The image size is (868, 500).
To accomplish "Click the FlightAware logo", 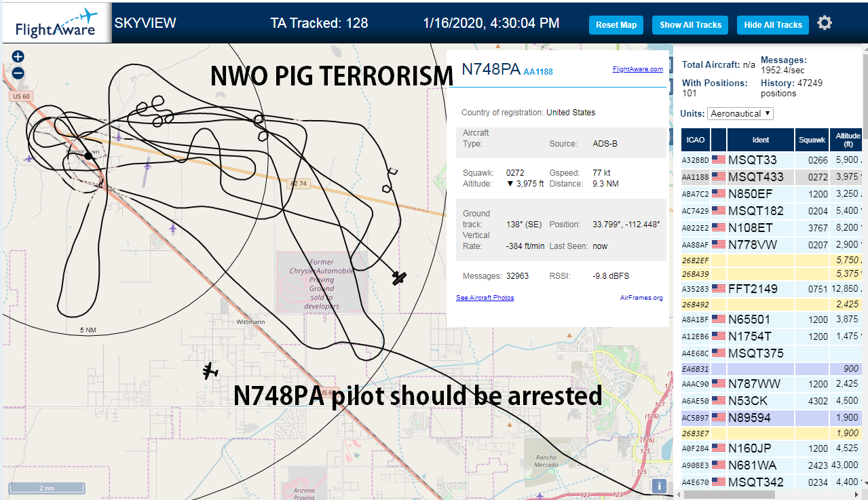I will click(56, 23).
